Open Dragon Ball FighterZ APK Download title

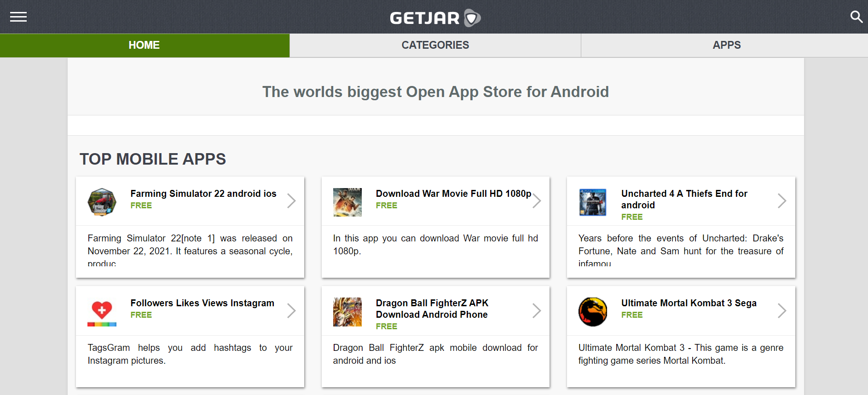tap(432, 309)
